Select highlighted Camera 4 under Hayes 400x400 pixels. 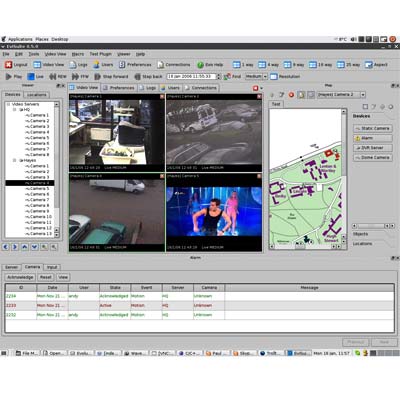[x=30, y=183]
